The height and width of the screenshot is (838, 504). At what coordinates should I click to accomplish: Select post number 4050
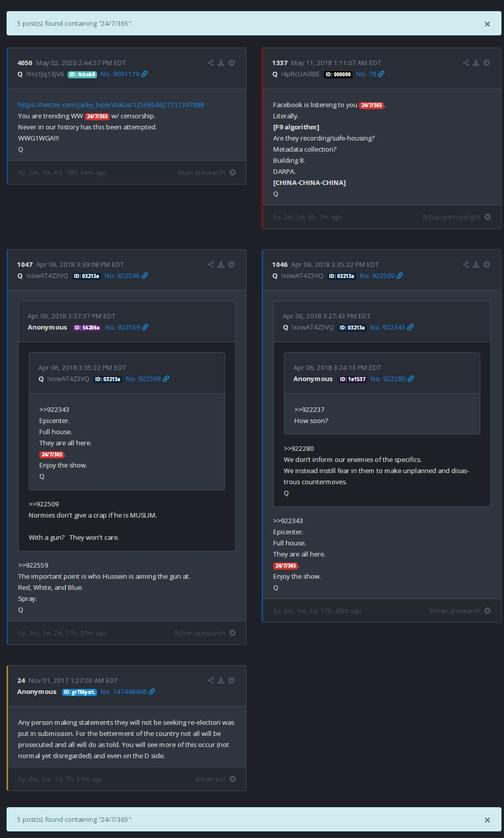coord(25,63)
